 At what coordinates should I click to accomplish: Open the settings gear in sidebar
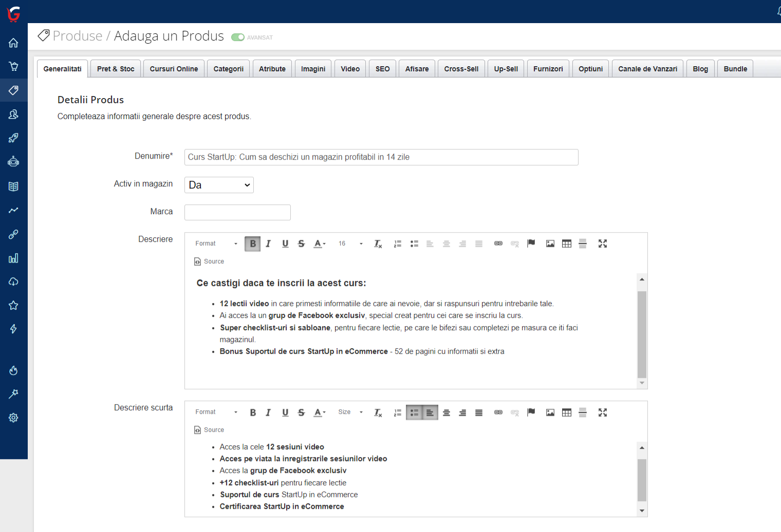point(13,417)
